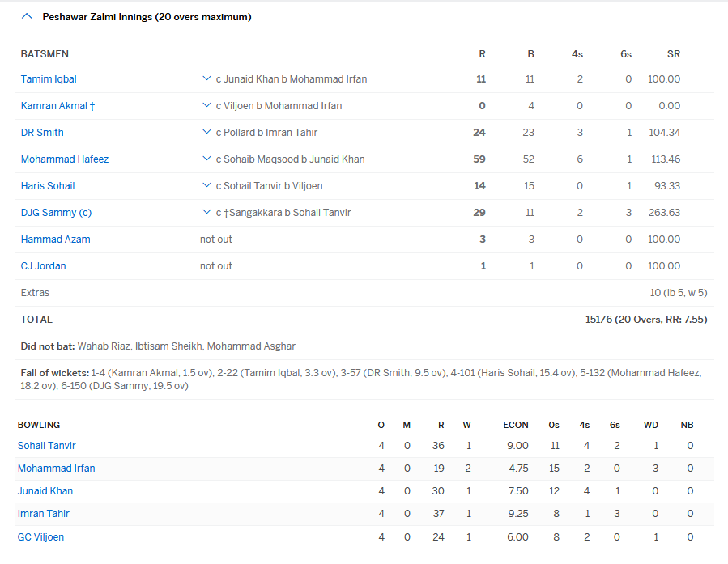The image size is (728, 564).
Task: Open GC Viljoen bowler profile
Action: (40, 537)
